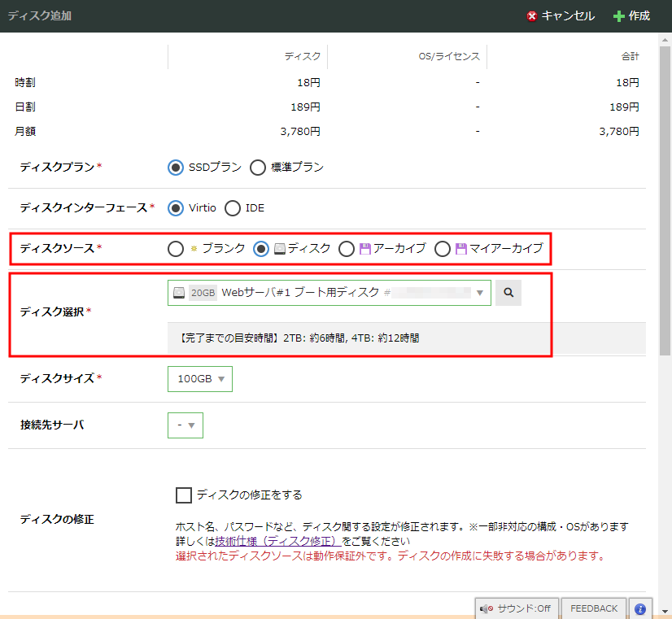Choose the ブランク disk source option
Image resolution: width=672 pixels, height=619 pixels.
tap(176, 249)
